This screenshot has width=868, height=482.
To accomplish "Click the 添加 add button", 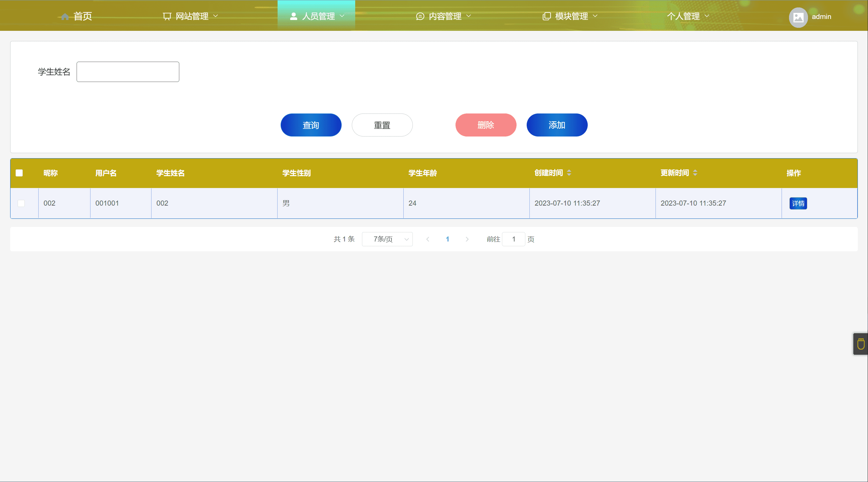I will [x=557, y=125].
